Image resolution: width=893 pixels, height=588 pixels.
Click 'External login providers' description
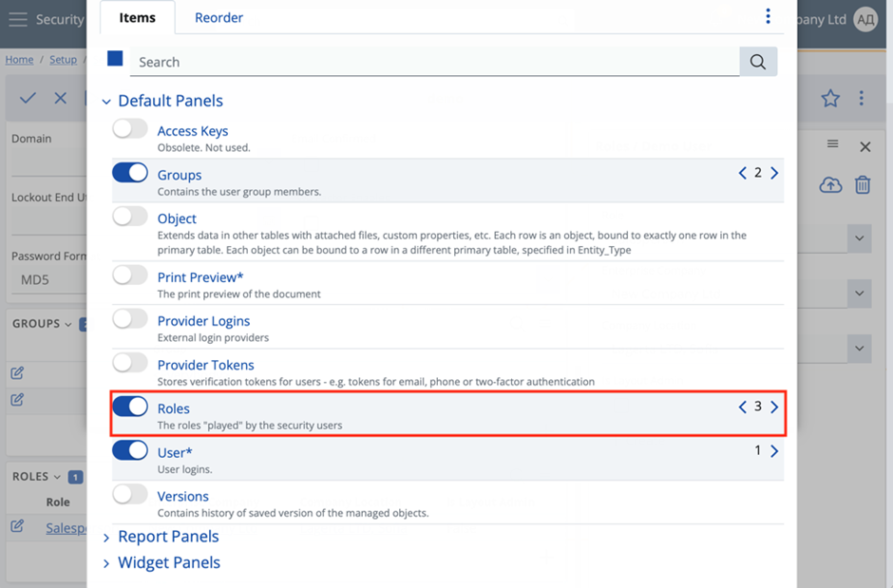pyautogui.click(x=213, y=337)
